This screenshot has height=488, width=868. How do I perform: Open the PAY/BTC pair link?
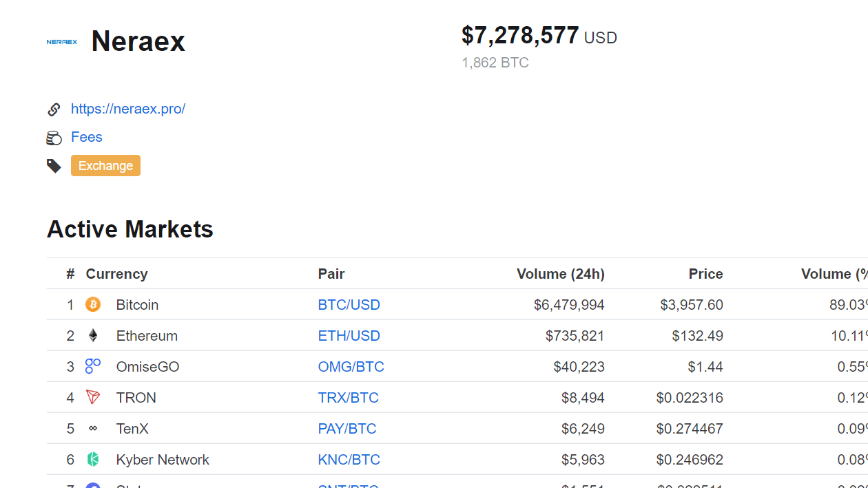(347, 428)
